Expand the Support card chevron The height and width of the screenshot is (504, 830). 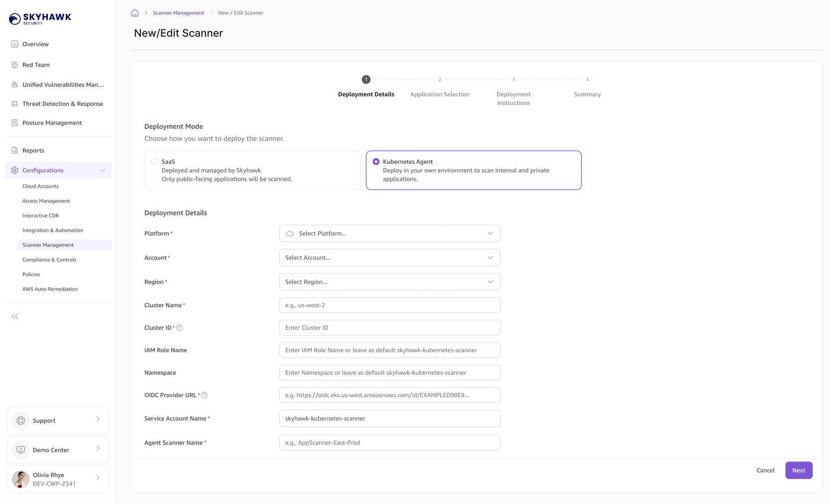tap(98, 419)
